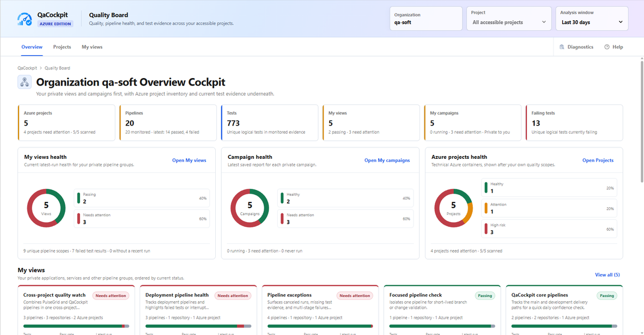
Task: Click the red High risk color bar
Action: click(486, 229)
